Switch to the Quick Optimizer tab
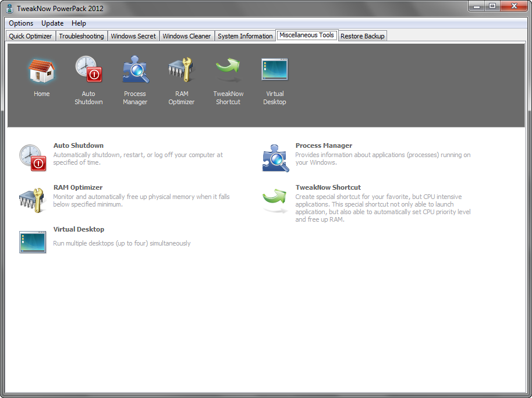 [x=30, y=36]
